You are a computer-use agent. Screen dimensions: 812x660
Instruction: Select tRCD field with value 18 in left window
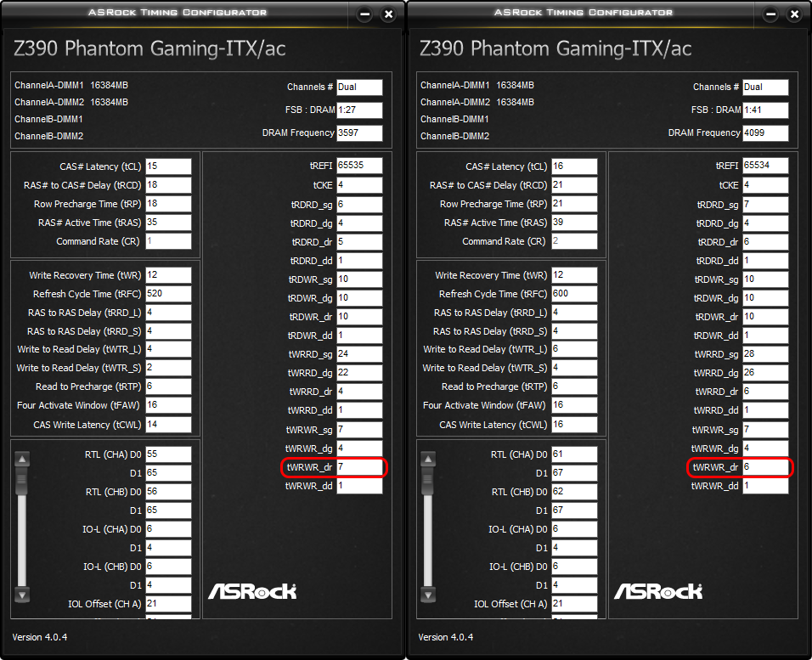[168, 185]
